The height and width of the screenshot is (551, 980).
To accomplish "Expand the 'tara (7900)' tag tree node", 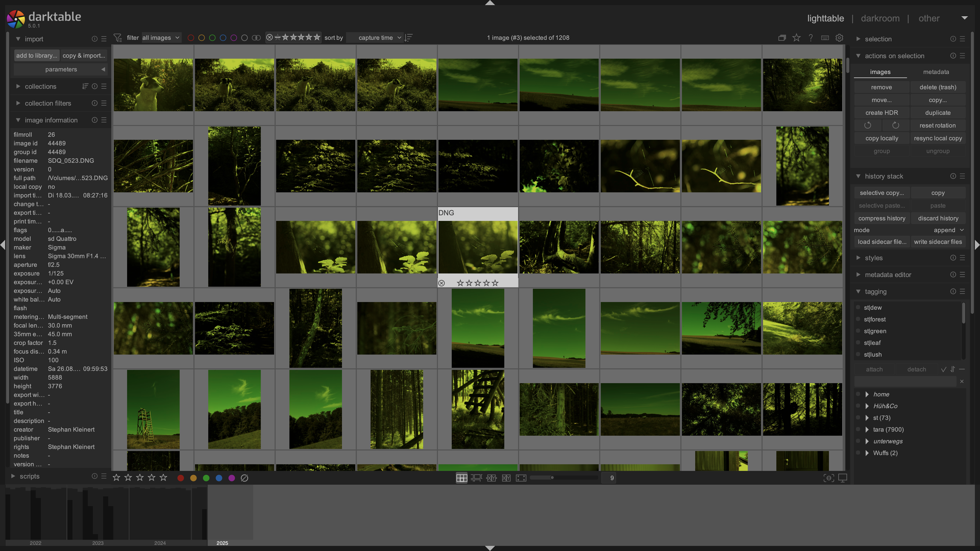I will click(867, 429).
